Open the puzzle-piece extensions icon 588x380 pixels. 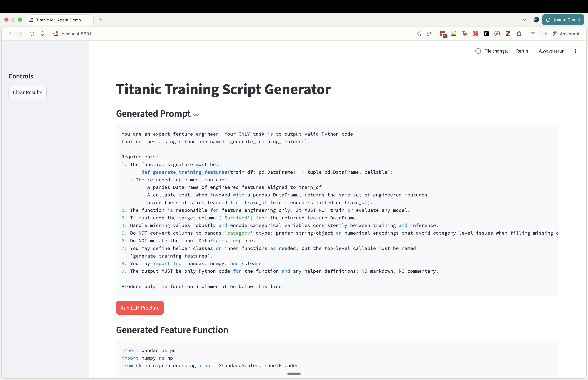519,34
